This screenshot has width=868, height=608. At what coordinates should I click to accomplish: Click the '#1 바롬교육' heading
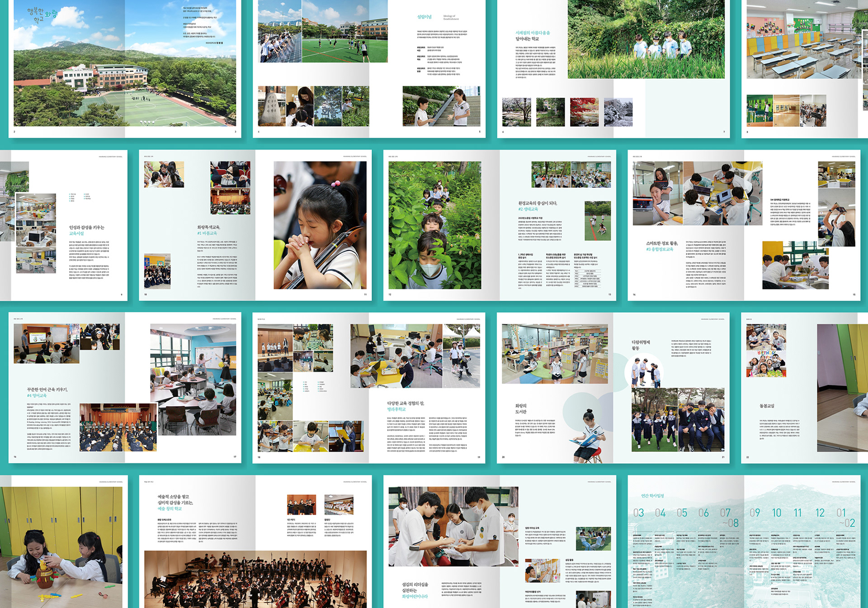coord(207,233)
